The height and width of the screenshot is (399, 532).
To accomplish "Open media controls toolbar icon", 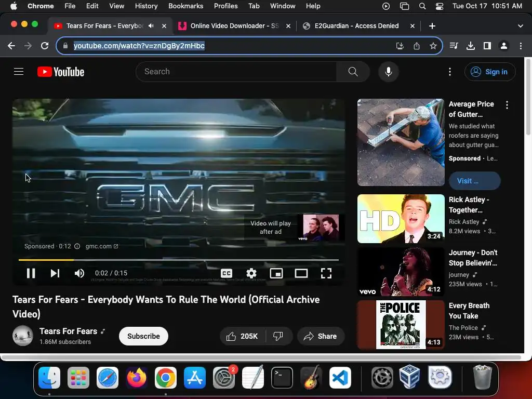I will point(454,46).
